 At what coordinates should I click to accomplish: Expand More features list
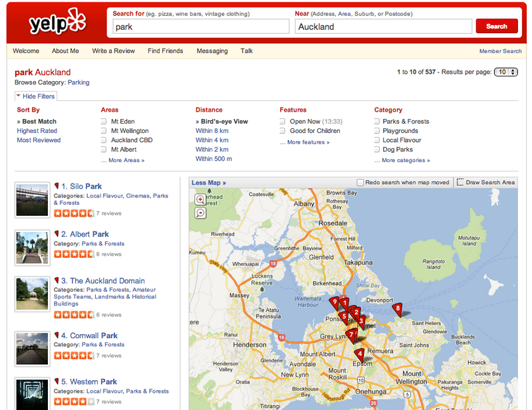(x=305, y=142)
